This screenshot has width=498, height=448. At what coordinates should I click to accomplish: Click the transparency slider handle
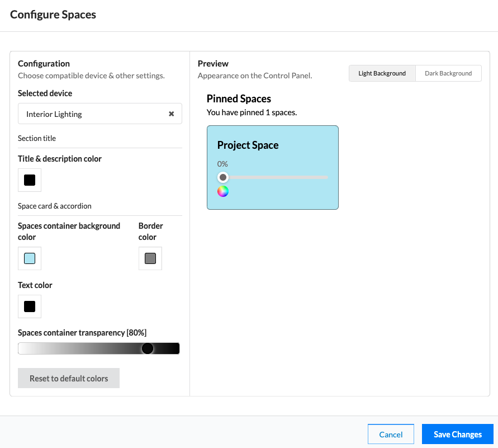[148, 348]
